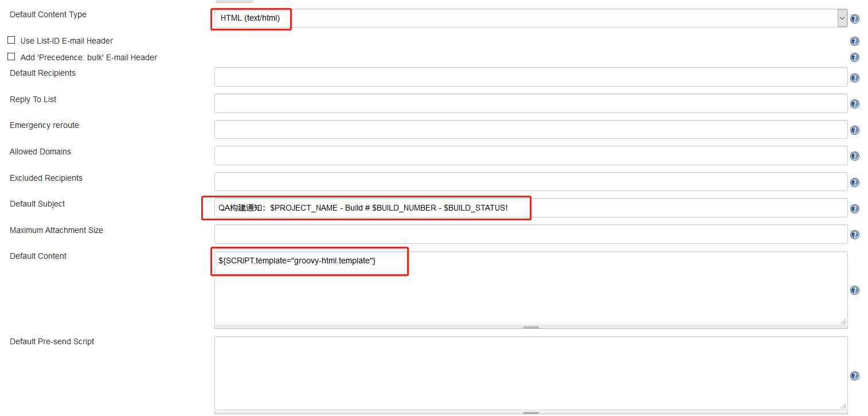Grab the Default Content resize handle bar
868x416 pixels.
(x=531, y=327)
